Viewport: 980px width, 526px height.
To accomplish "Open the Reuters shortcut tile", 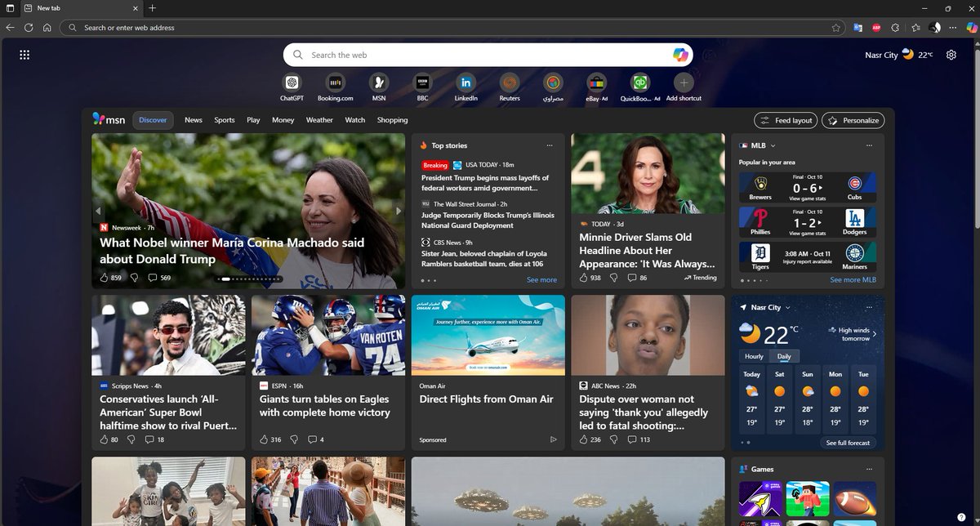I will coord(510,82).
